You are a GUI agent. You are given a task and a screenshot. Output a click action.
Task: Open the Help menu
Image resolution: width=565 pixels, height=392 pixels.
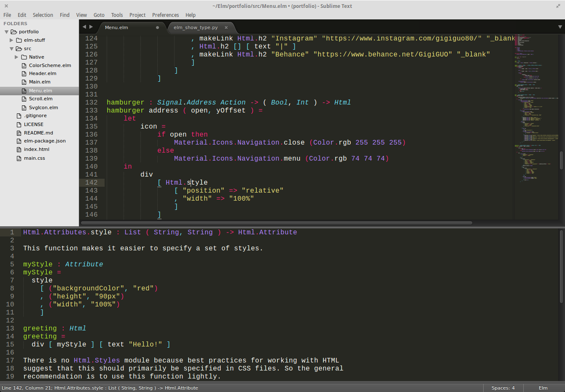click(x=191, y=15)
